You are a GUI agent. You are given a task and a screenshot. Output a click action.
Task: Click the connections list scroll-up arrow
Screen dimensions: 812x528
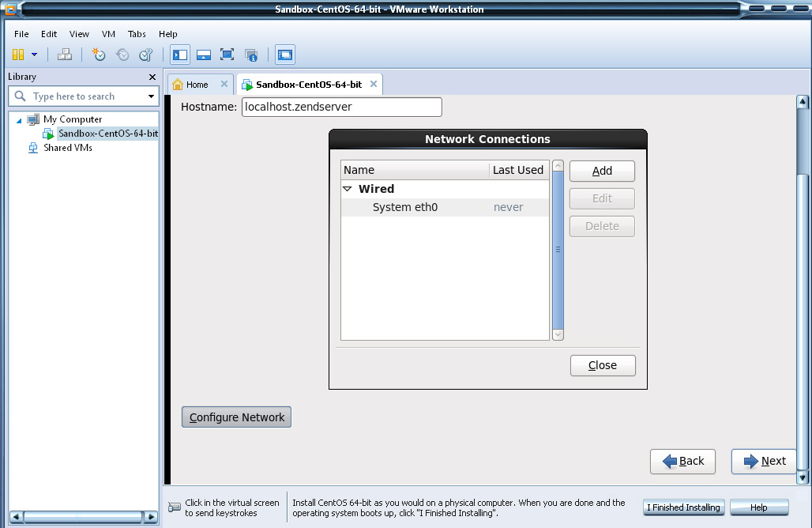tap(558, 166)
